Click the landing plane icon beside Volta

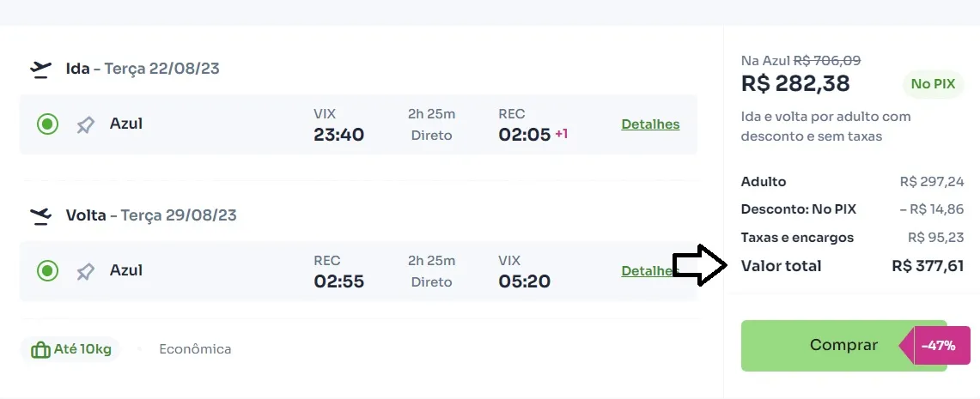(x=40, y=216)
